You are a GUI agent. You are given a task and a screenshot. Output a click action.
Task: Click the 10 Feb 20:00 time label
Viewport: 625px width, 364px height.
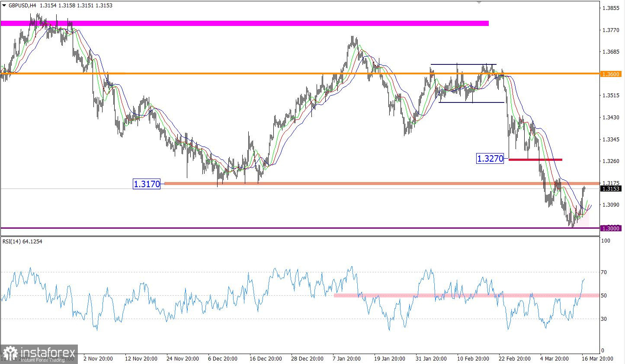473,359
